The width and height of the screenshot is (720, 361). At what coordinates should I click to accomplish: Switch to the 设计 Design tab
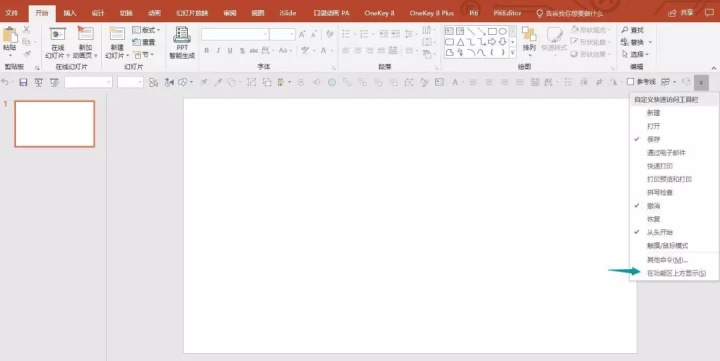pos(98,13)
